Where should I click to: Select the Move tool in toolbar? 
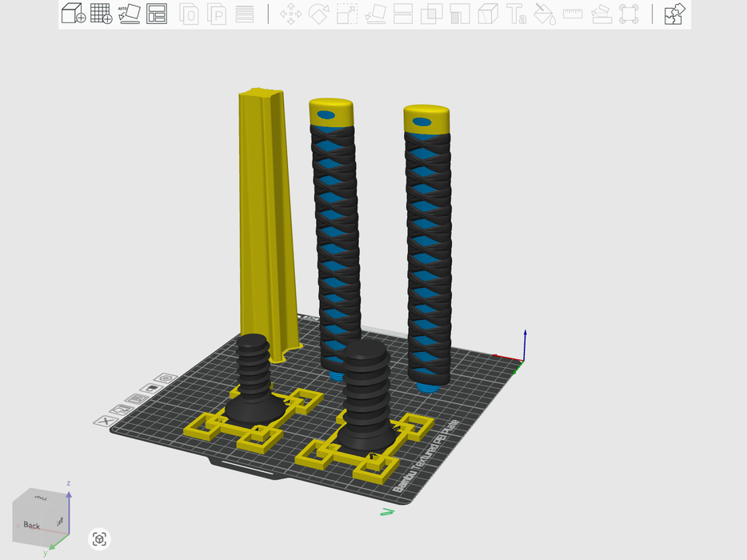point(290,14)
